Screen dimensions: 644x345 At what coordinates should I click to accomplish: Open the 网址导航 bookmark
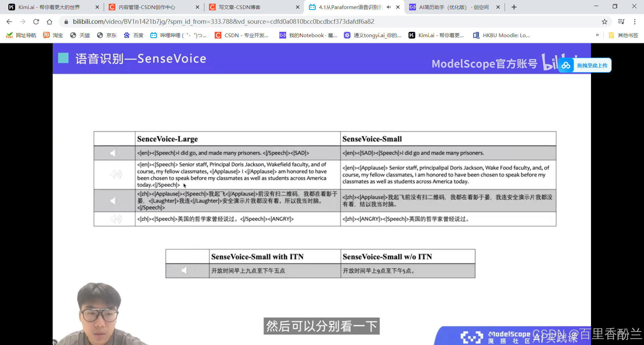click(21, 35)
